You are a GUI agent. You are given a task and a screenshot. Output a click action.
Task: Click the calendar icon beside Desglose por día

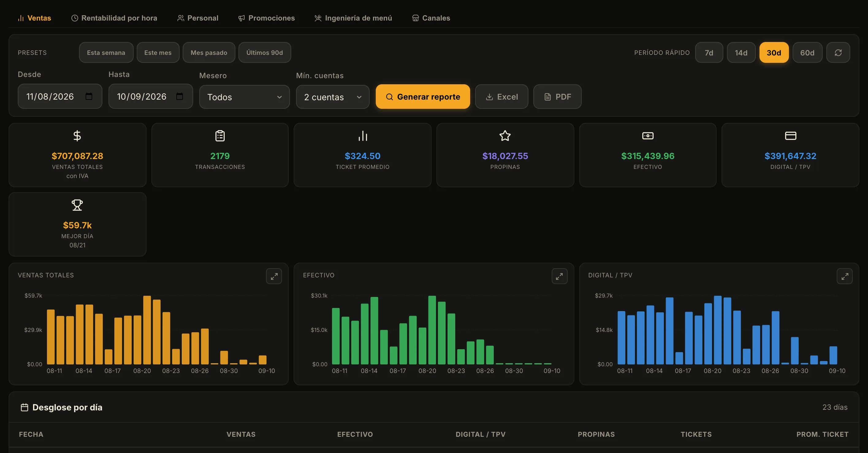click(x=24, y=407)
